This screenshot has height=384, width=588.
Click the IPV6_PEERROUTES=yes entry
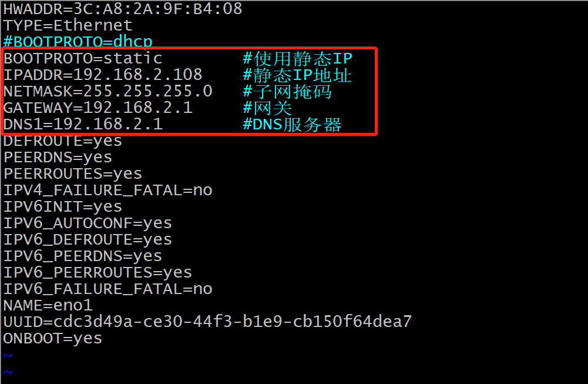click(98, 273)
